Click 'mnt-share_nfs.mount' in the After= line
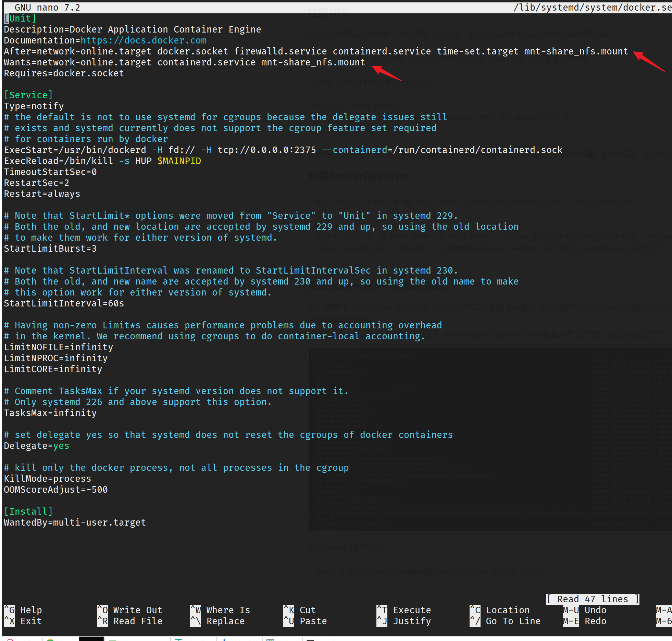The width and height of the screenshot is (672, 641). coord(576,51)
